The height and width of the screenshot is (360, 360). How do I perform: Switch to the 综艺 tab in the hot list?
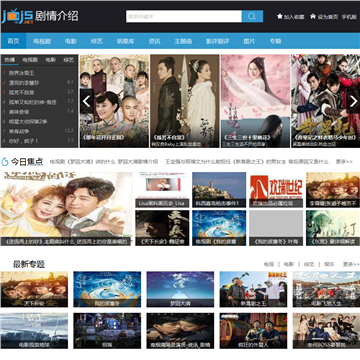69,60
